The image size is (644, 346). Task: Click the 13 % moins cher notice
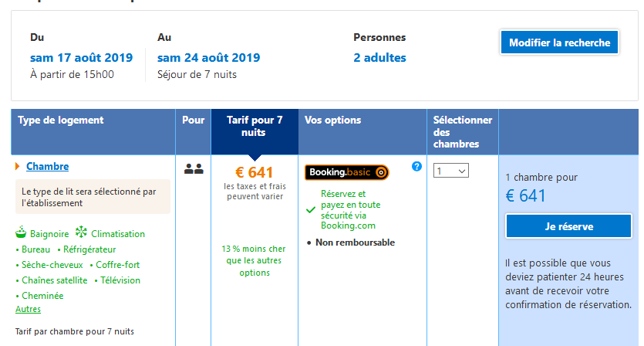coord(254,261)
